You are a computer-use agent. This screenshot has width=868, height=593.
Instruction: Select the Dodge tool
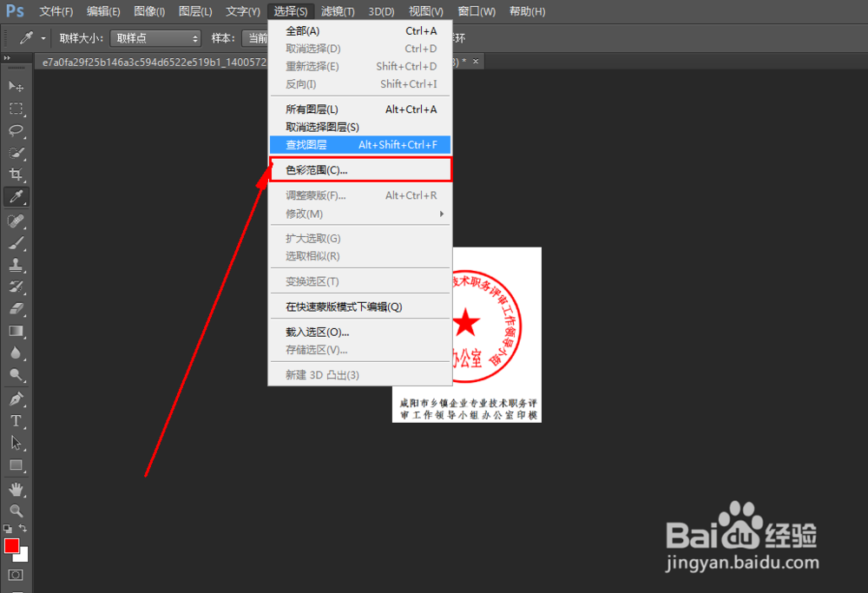click(x=16, y=375)
